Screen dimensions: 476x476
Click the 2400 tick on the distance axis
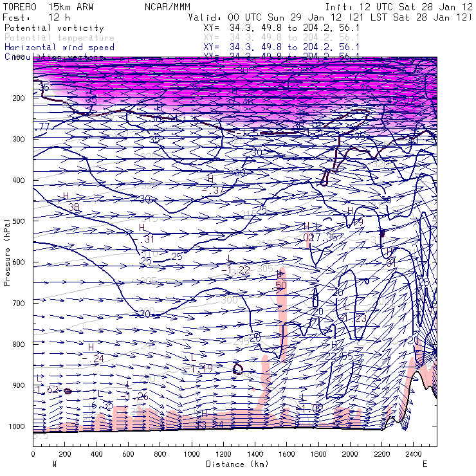click(413, 454)
